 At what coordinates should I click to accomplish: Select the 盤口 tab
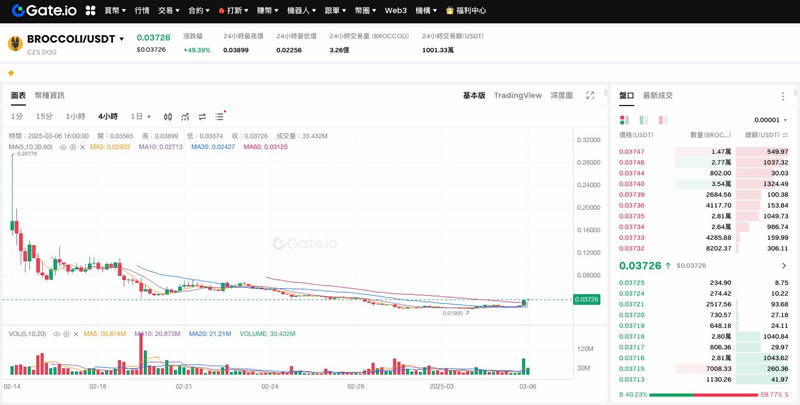click(x=627, y=95)
